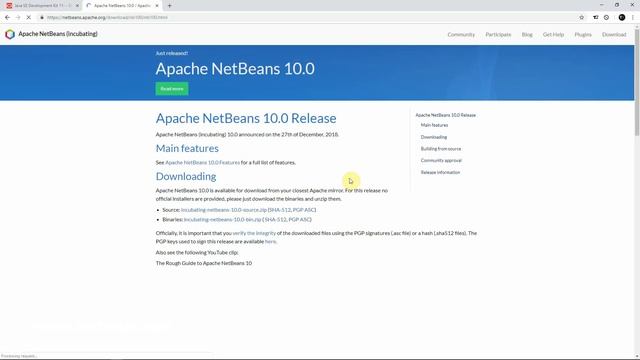Go to the Blog nav item
This screenshot has width=640, height=360.
pos(527,35)
